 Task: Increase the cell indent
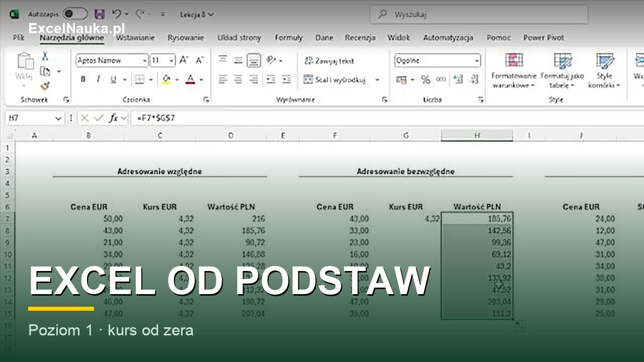[x=286, y=79]
